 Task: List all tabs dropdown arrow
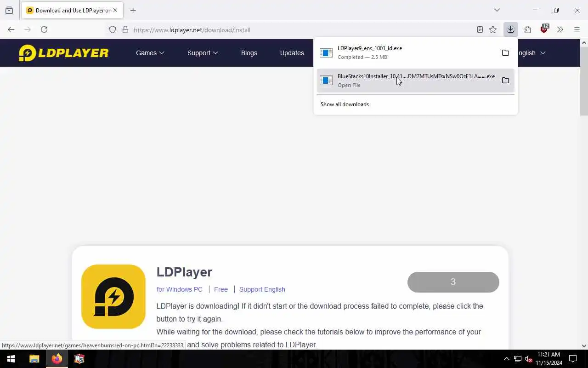pyautogui.click(x=497, y=10)
